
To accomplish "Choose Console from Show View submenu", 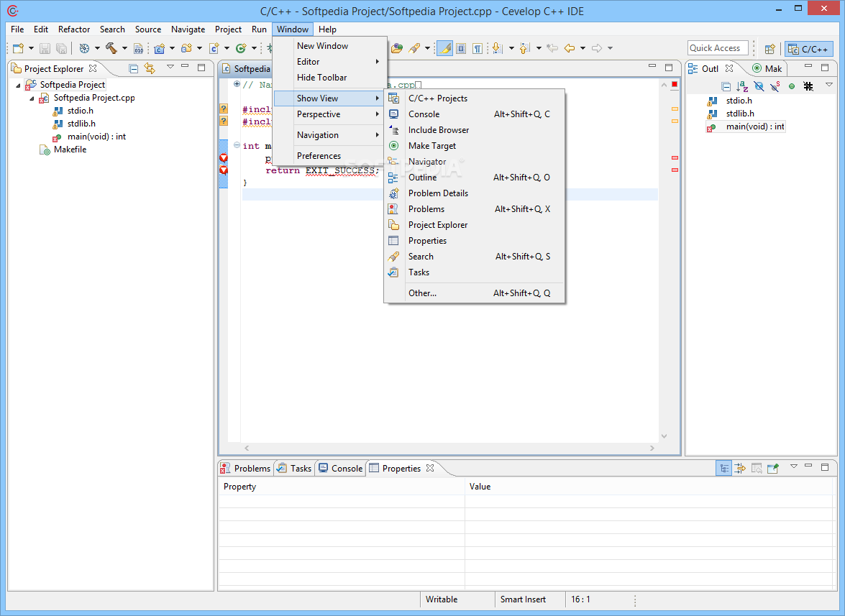I will [475, 114].
